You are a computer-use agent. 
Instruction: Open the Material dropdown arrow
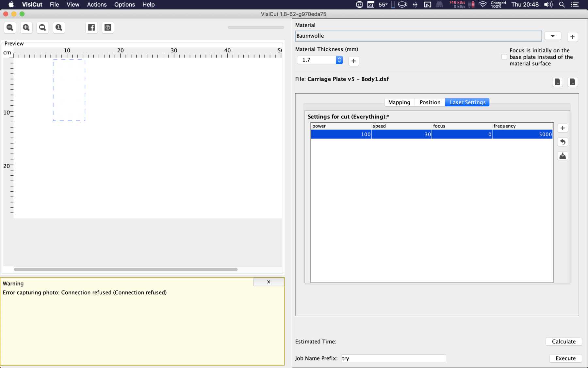pyautogui.click(x=553, y=36)
